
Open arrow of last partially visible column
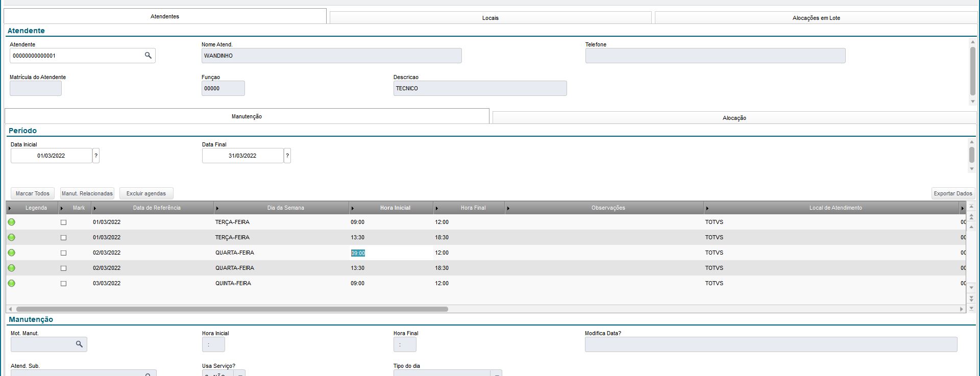click(963, 208)
